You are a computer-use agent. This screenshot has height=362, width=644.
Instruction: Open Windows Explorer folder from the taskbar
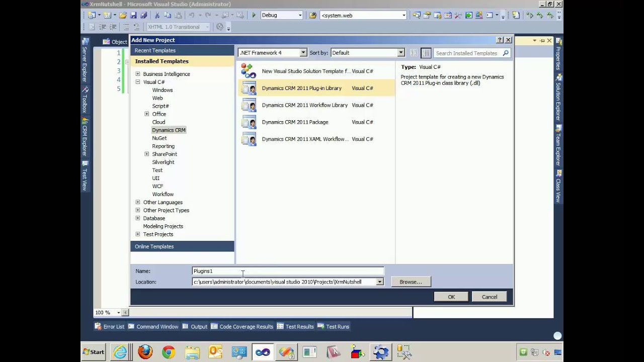(192, 352)
